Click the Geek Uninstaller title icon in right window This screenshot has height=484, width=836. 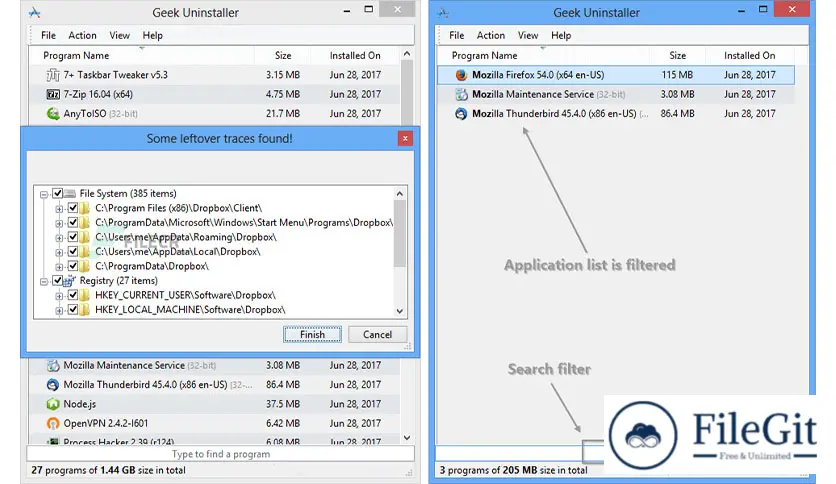tap(444, 13)
